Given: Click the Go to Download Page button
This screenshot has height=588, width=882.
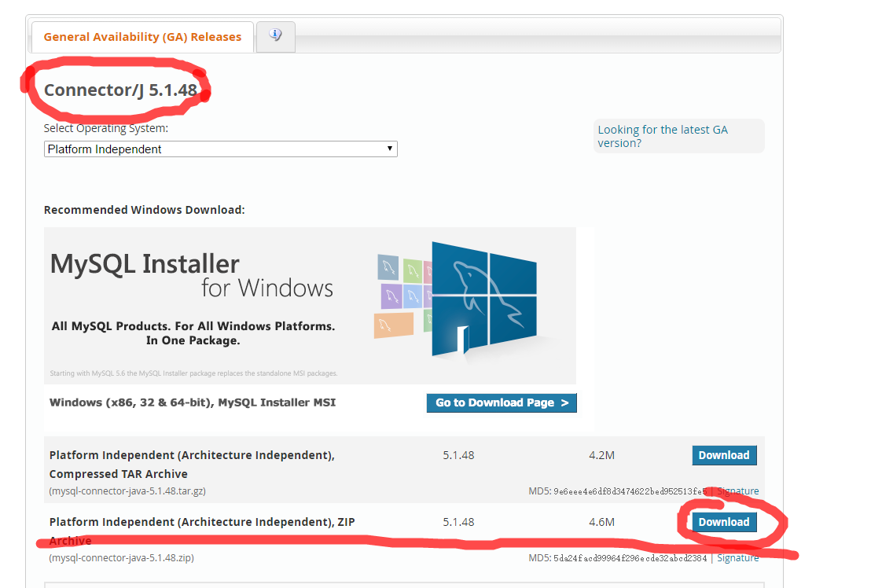Looking at the screenshot, I should point(502,403).
